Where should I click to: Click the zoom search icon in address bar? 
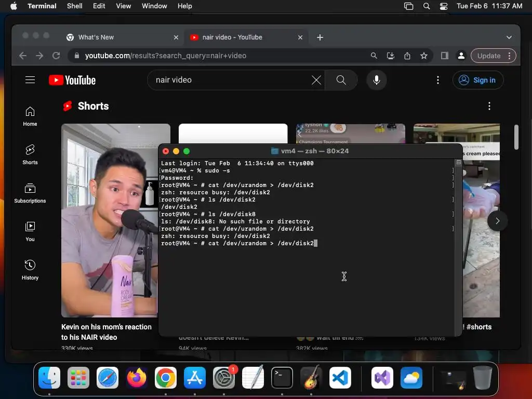tap(374, 56)
